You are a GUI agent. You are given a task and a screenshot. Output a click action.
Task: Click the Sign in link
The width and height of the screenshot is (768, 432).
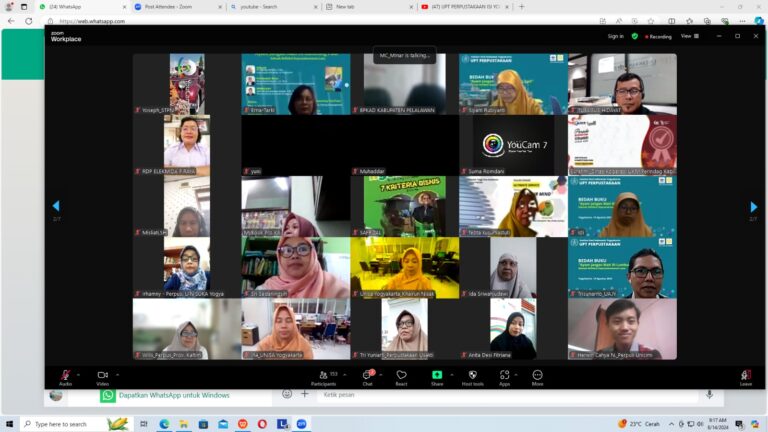click(x=615, y=36)
